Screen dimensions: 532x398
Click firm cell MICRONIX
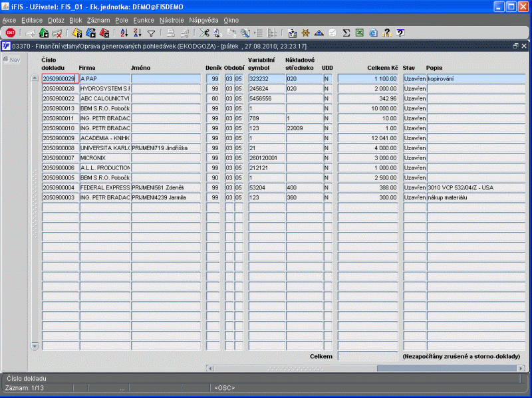pyautogui.click(x=104, y=158)
